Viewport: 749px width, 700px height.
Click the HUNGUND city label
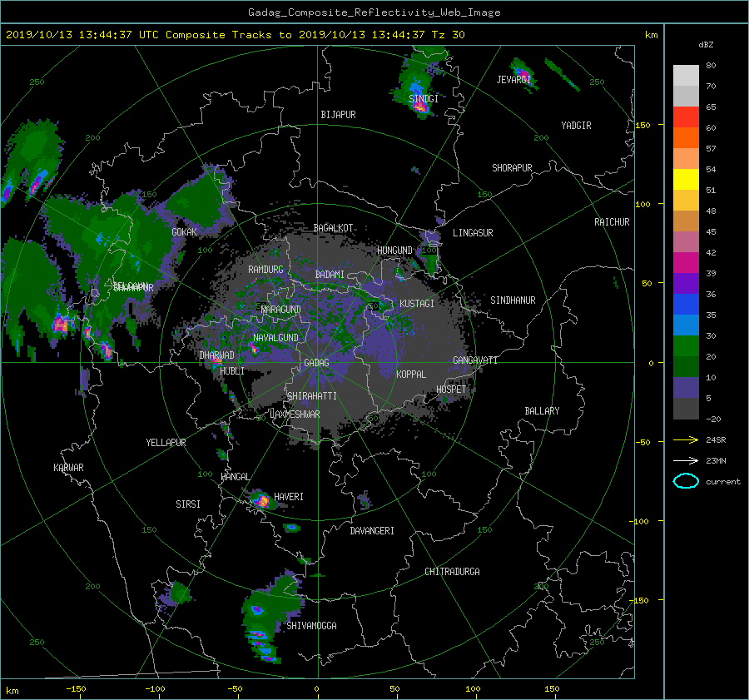click(394, 250)
